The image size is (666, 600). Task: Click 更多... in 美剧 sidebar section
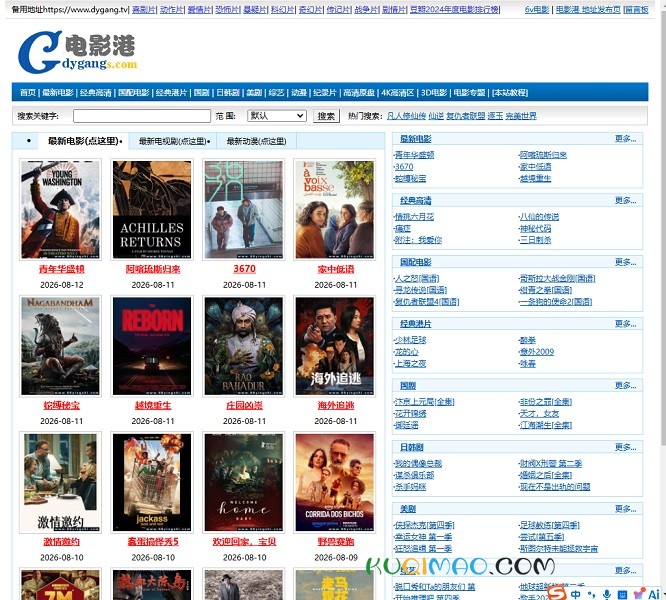625,509
